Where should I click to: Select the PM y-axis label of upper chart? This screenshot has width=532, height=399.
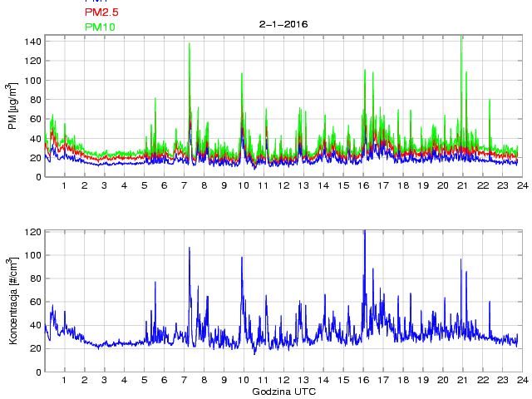pyautogui.click(x=12, y=106)
